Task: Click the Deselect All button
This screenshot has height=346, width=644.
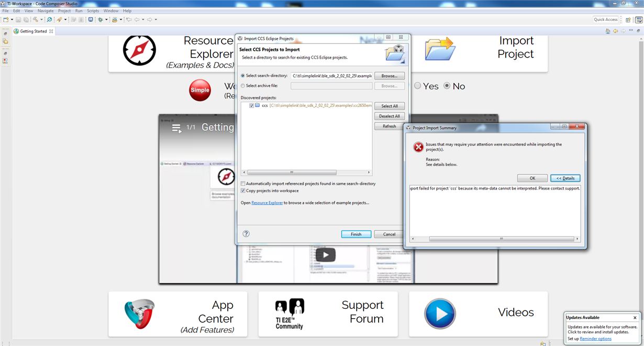Action: [390, 116]
